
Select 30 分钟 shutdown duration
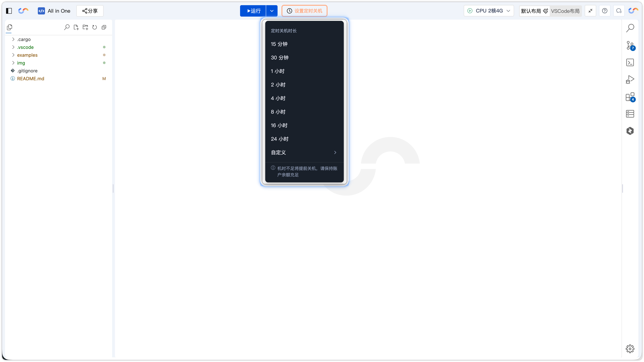[304, 57]
